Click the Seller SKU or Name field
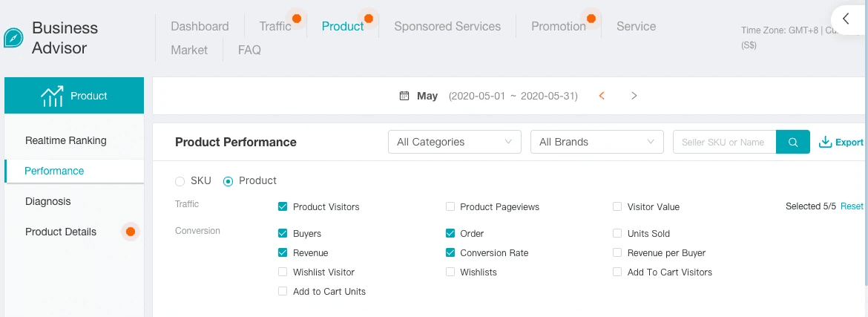Viewport: 868px width, 317px height. pyautogui.click(x=723, y=142)
